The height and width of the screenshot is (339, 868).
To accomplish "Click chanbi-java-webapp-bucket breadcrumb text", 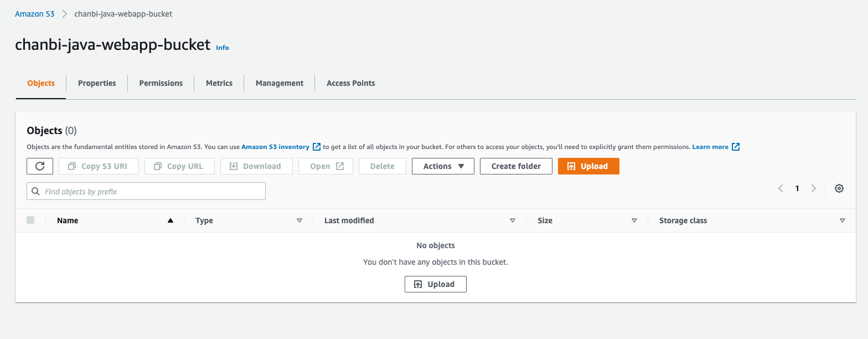I will coord(123,14).
